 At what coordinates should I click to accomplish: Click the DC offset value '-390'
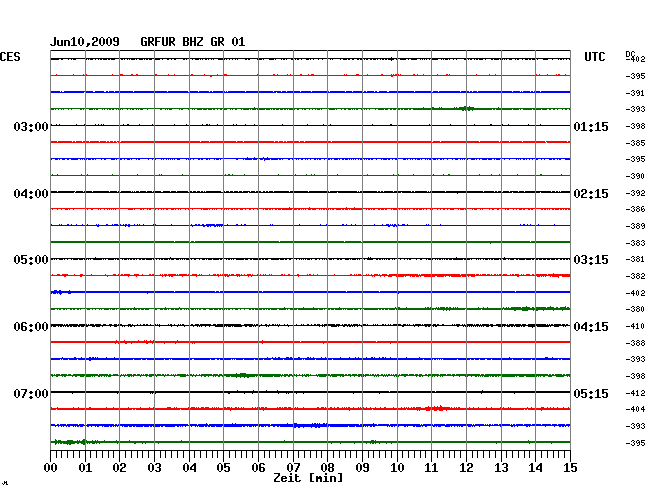point(635,176)
